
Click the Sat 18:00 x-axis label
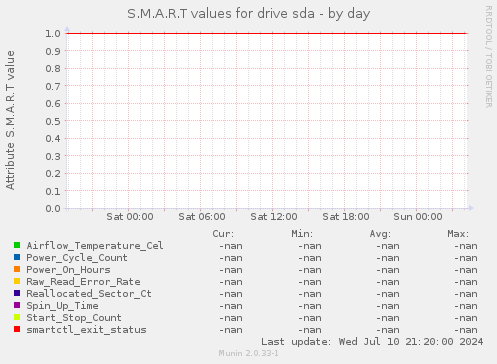[346, 217]
